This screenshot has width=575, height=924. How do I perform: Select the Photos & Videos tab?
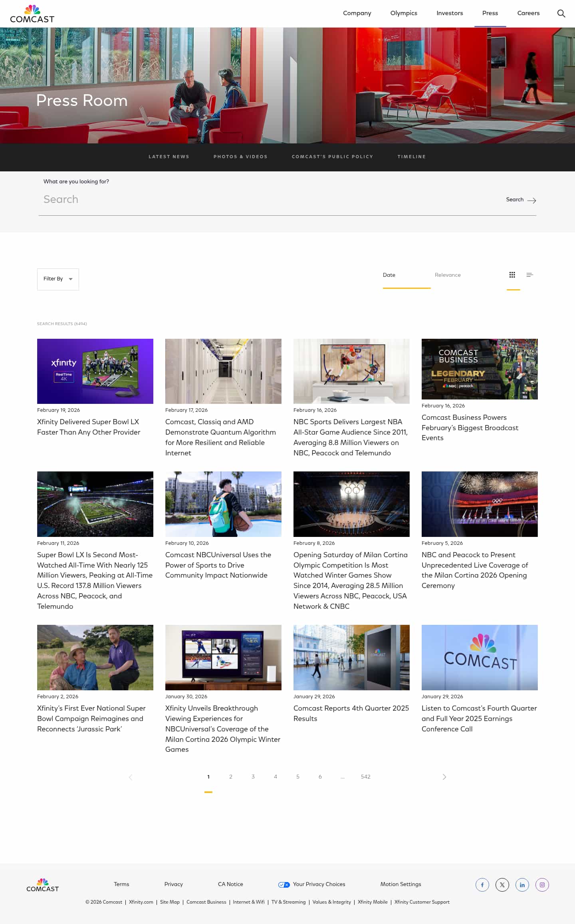240,157
